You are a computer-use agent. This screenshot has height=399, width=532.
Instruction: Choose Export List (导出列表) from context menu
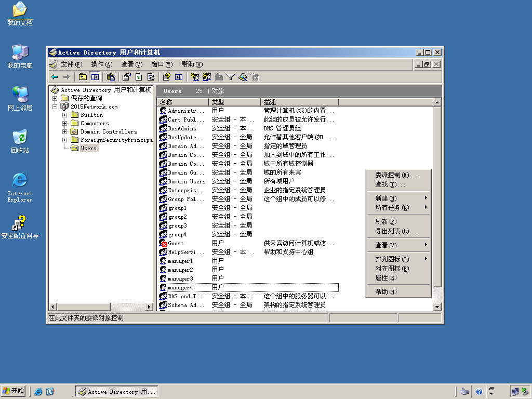pos(398,231)
